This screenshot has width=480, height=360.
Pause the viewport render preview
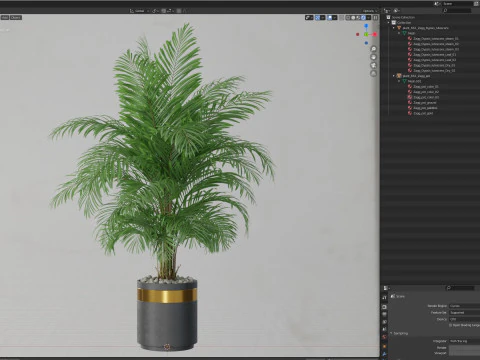tap(375, 18)
